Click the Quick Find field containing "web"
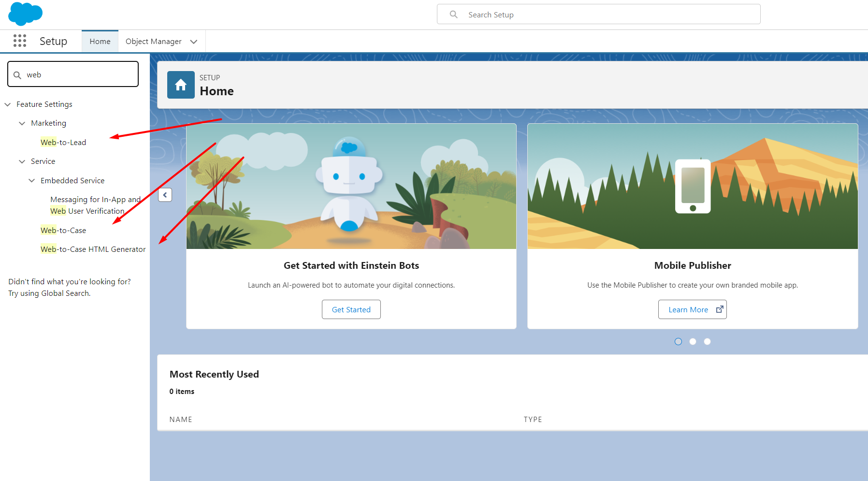Screen dimensions: 868x481 coord(72,74)
